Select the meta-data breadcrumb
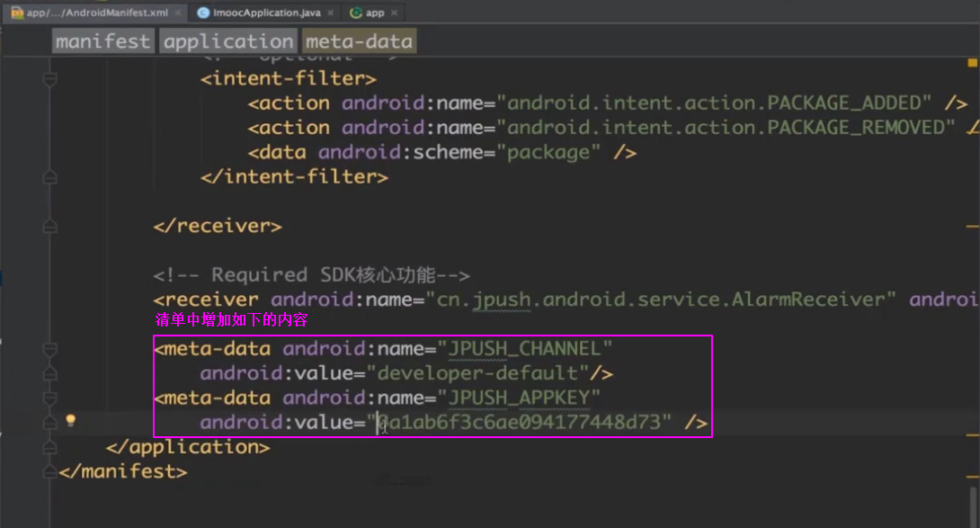This screenshot has width=980, height=528. 360,41
